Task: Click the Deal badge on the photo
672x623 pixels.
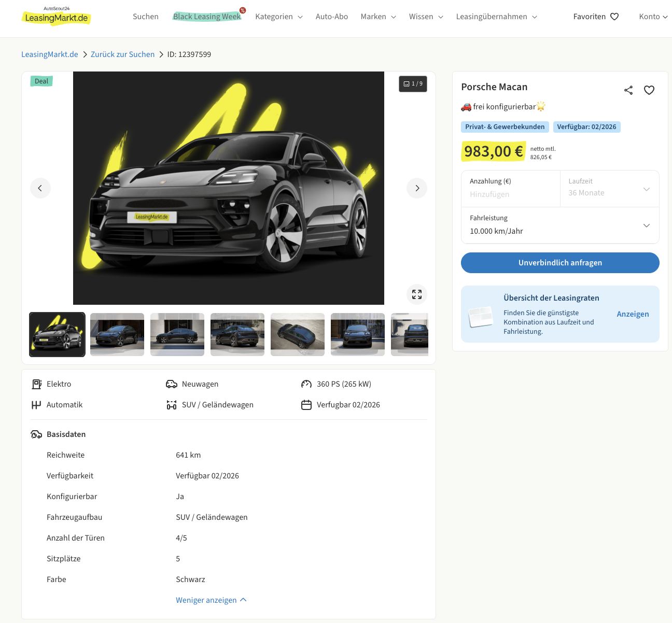Action: pos(41,81)
